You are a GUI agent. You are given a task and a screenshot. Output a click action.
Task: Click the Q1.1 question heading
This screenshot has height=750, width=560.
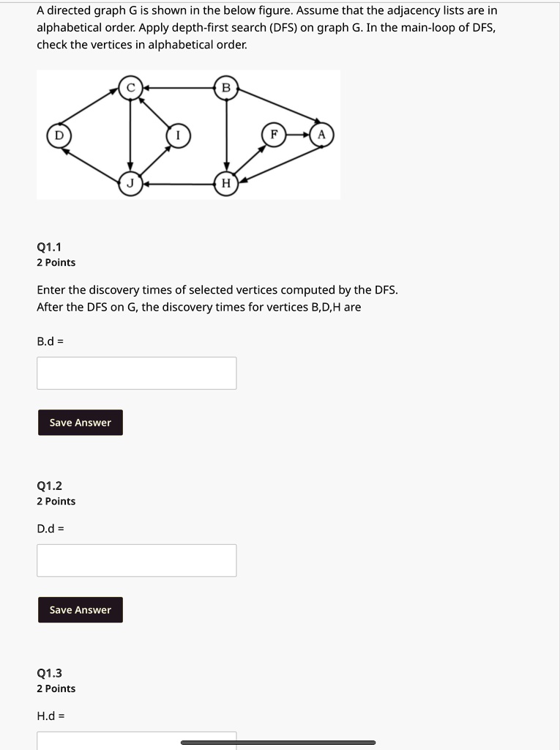click(48, 249)
